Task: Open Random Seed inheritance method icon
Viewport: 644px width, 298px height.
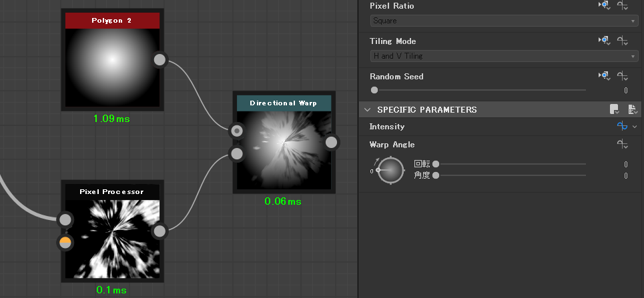Action: pos(604,76)
